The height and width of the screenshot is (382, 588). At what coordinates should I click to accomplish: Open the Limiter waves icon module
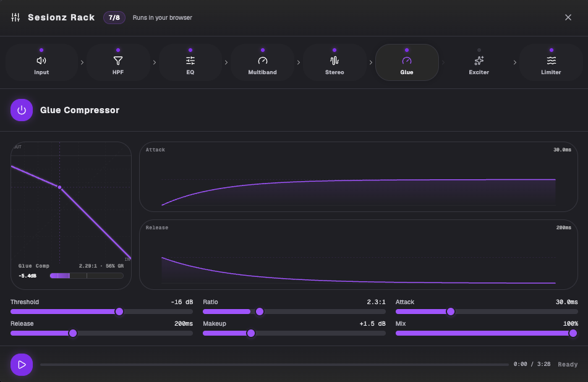coord(552,62)
